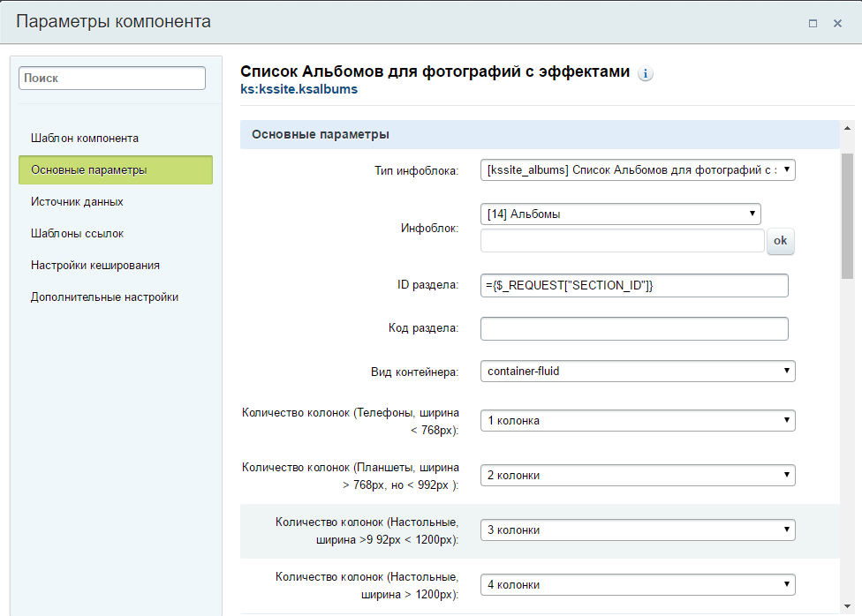The height and width of the screenshot is (616, 862).
Task: Open wide desktop dropdown showing 4 колонки
Action: [638, 585]
